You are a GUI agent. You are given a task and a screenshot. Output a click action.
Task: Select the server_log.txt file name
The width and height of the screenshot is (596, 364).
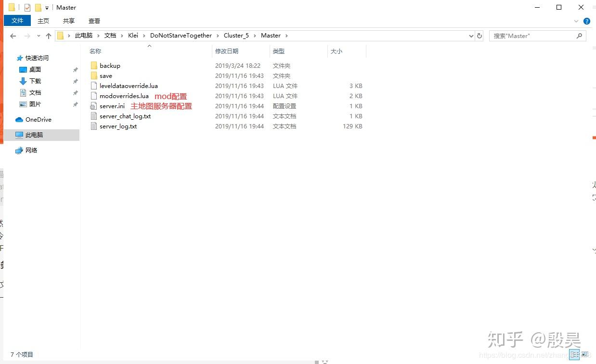coord(118,126)
